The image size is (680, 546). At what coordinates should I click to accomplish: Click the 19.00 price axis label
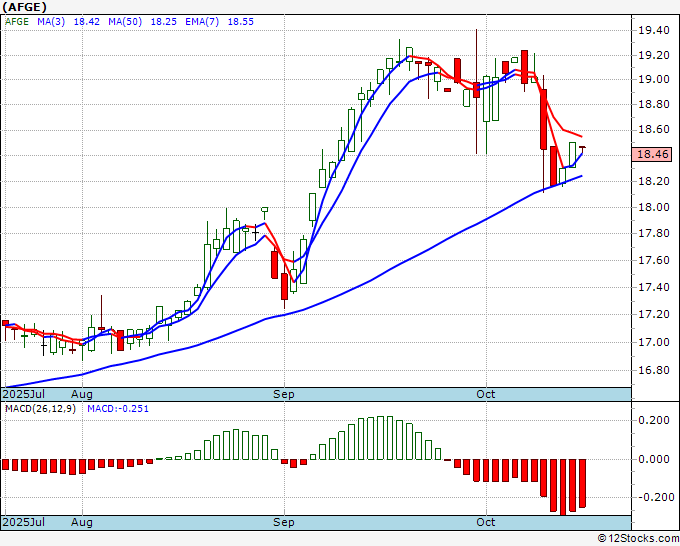[x=654, y=80]
